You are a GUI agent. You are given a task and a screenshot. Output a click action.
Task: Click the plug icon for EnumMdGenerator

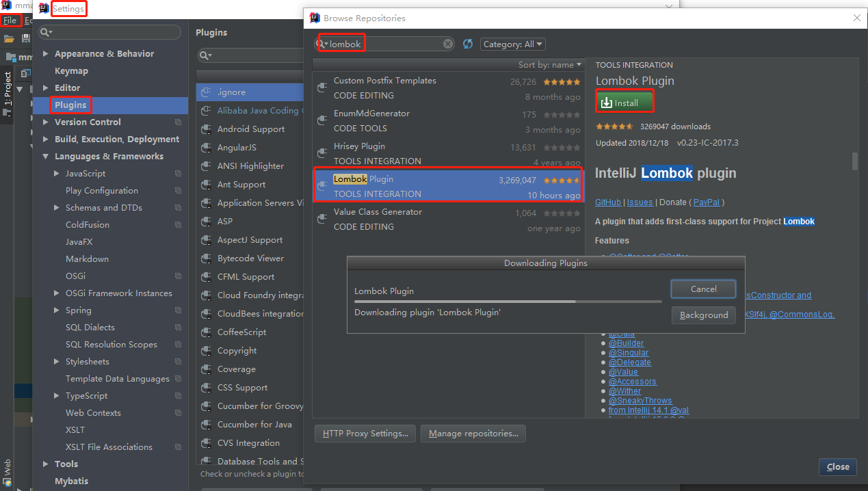coord(322,120)
